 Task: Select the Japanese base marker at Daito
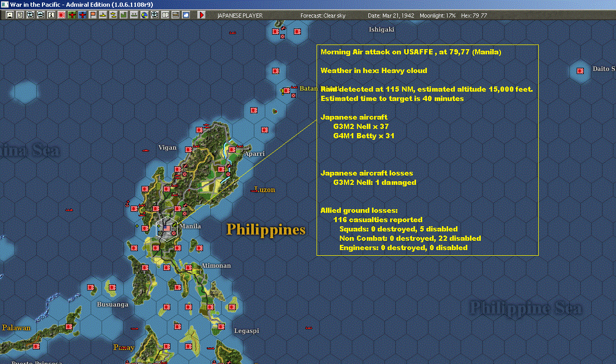click(x=580, y=71)
